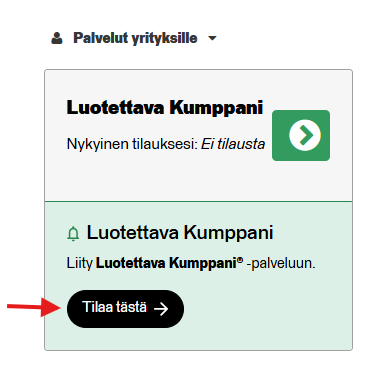Click the green bell notification icon

pos(73,233)
